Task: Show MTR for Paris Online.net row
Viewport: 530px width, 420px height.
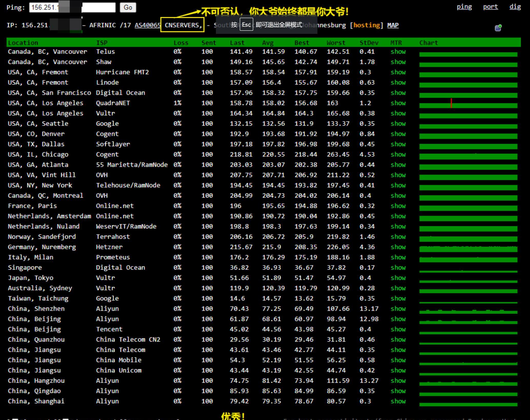Action: tap(398, 206)
